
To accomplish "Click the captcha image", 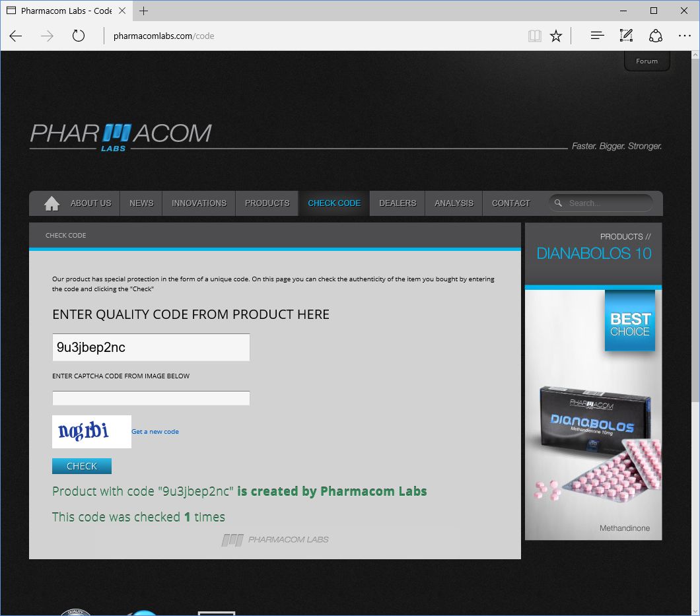I will click(x=92, y=432).
